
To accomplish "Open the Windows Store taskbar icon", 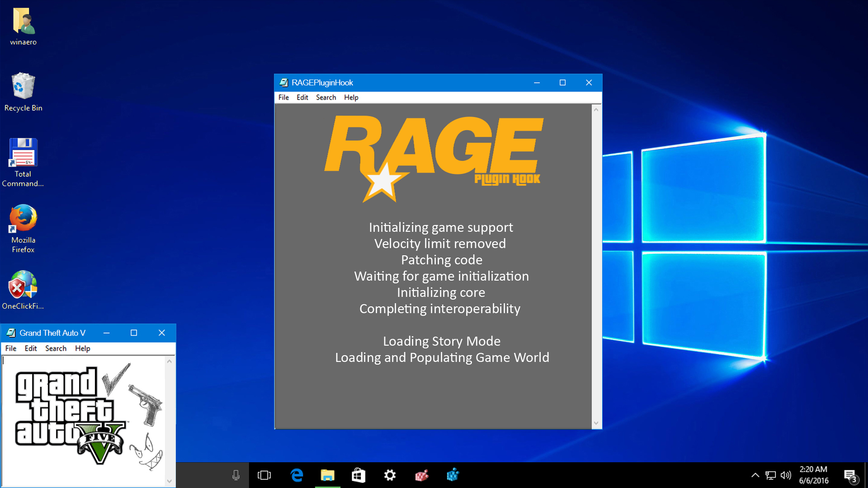I will [x=359, y=475].
